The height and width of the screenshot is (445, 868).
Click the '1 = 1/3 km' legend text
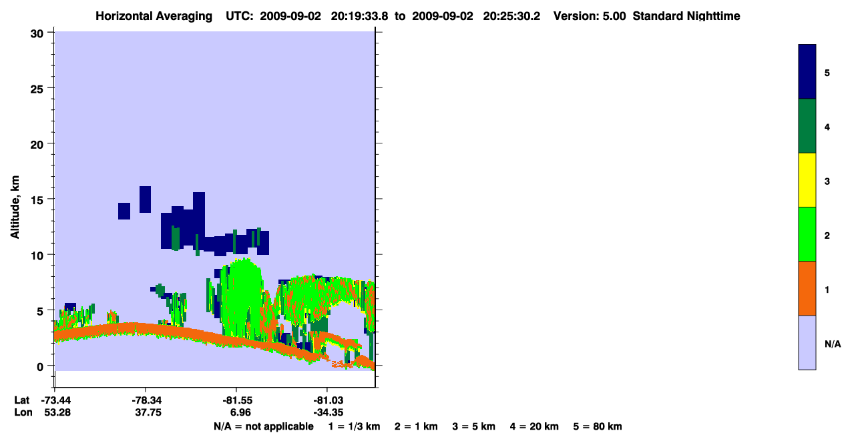355,426
